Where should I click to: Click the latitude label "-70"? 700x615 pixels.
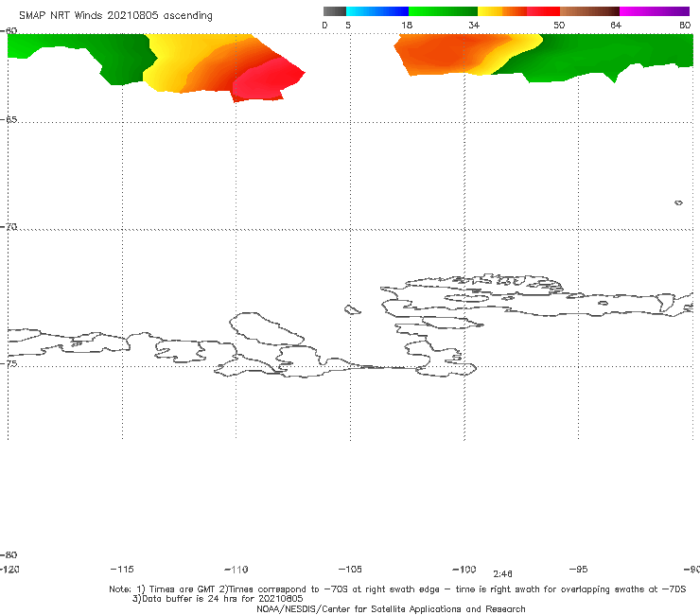click(x=9, y=227)
